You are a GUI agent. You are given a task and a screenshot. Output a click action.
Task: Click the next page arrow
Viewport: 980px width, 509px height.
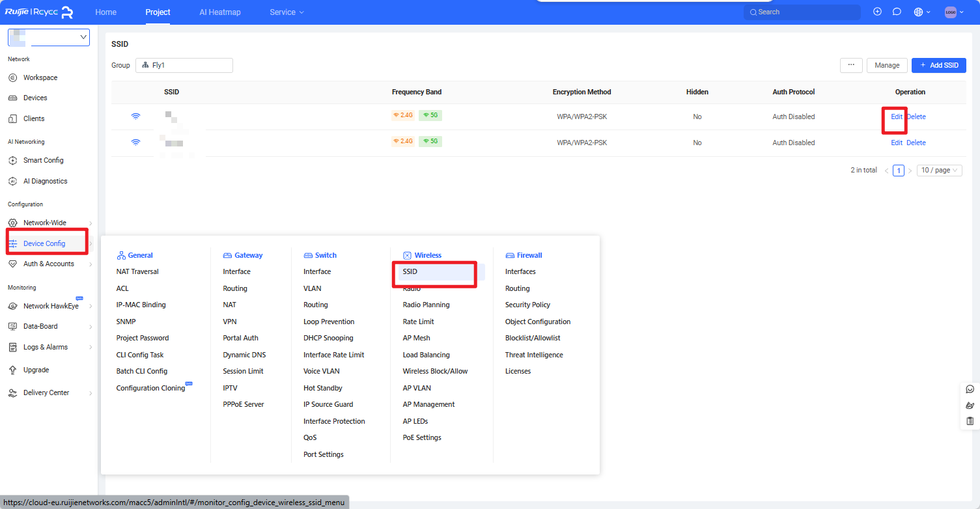(910, 171)
